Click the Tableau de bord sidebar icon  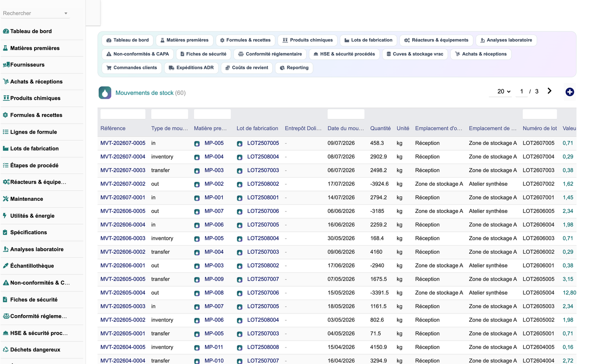tap(6, 31)
